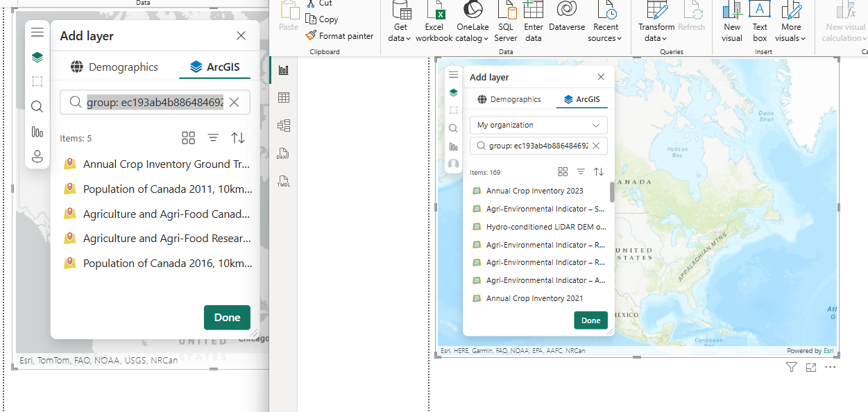
Task: Switch to the Table view icon
Action: [x=283, y=98]
